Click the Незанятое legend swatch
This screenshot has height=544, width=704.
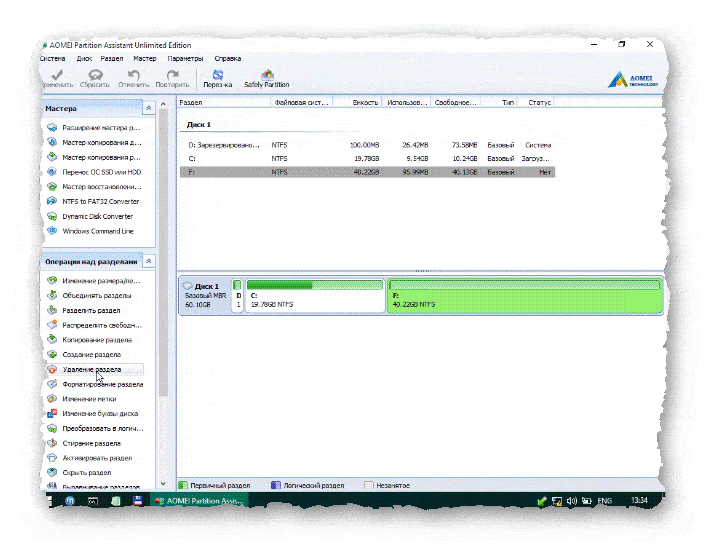[x=369, y=485]
